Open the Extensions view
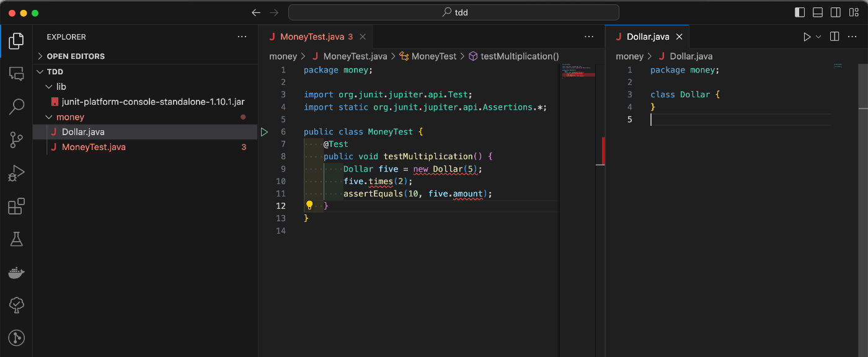Viewport: 868px width, 357px height. [17, 206]
